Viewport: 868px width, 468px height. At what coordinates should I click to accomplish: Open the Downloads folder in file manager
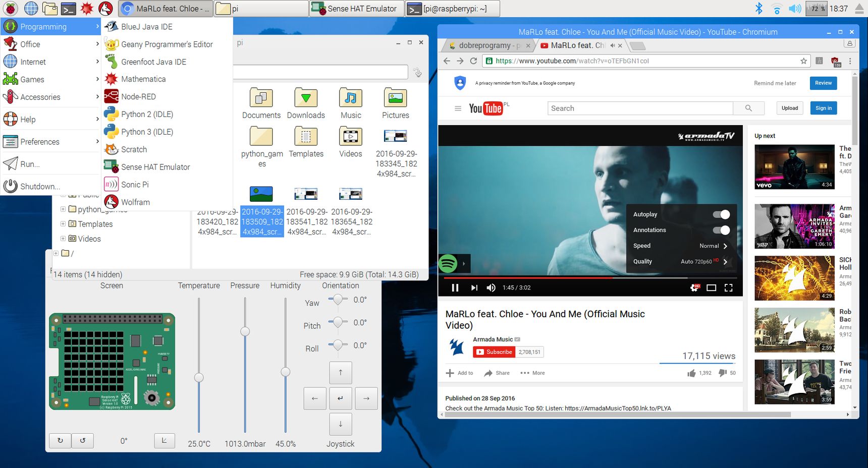tap(306, 104)
